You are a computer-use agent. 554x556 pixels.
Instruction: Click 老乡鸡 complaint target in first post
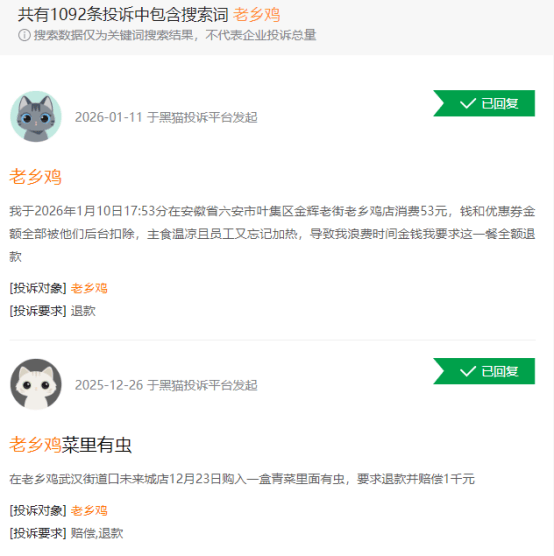(x=89, y=288)
